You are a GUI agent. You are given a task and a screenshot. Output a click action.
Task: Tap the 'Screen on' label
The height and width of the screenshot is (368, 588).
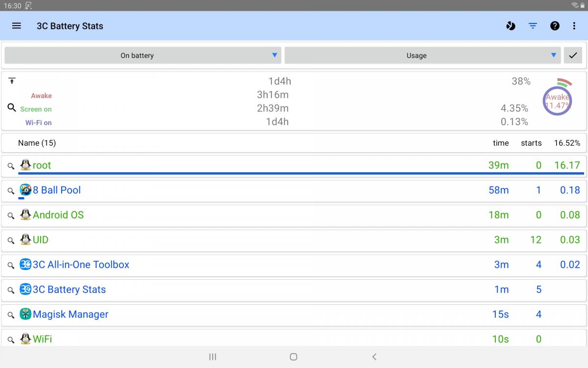(36, 109)
